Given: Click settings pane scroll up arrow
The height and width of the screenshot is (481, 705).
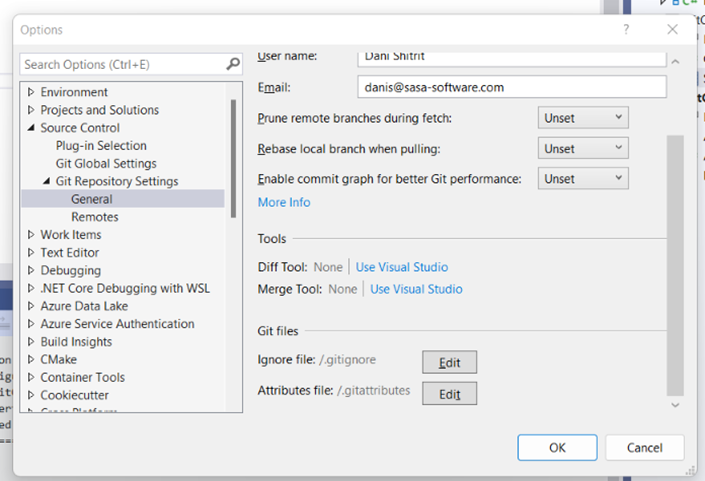Looking at the screenshot, I should [x=675, y=62].
